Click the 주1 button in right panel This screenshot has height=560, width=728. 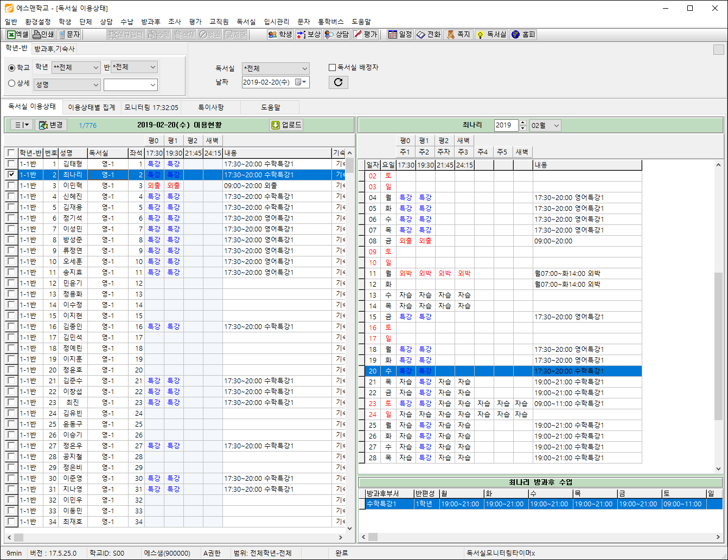pyautogui.click(x=405, y=152)
